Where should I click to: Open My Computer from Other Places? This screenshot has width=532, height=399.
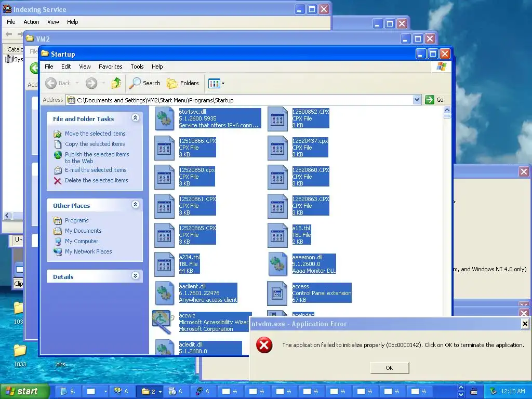click(x=82, y=241)
